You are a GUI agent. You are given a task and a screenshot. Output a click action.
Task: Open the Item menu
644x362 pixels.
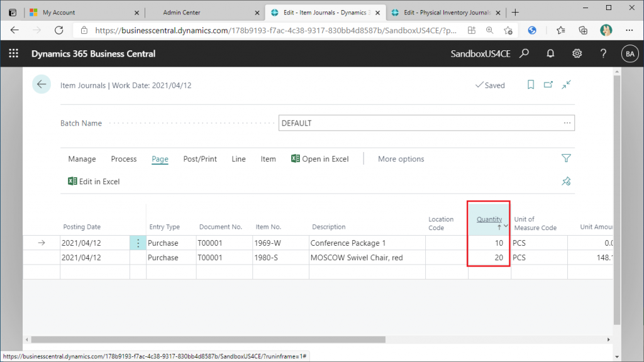[268, 159]
